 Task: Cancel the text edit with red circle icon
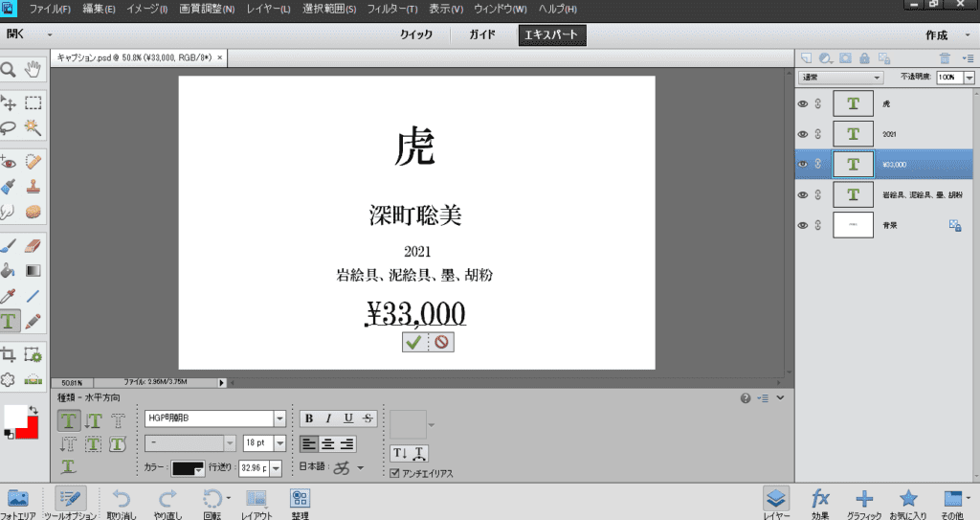coord(441,342)
